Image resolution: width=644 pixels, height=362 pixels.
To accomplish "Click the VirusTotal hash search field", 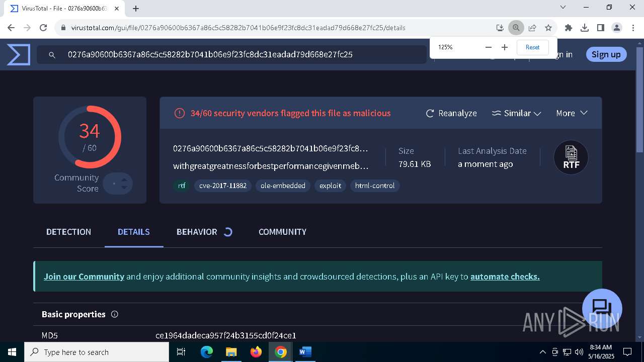I will 231,54.
